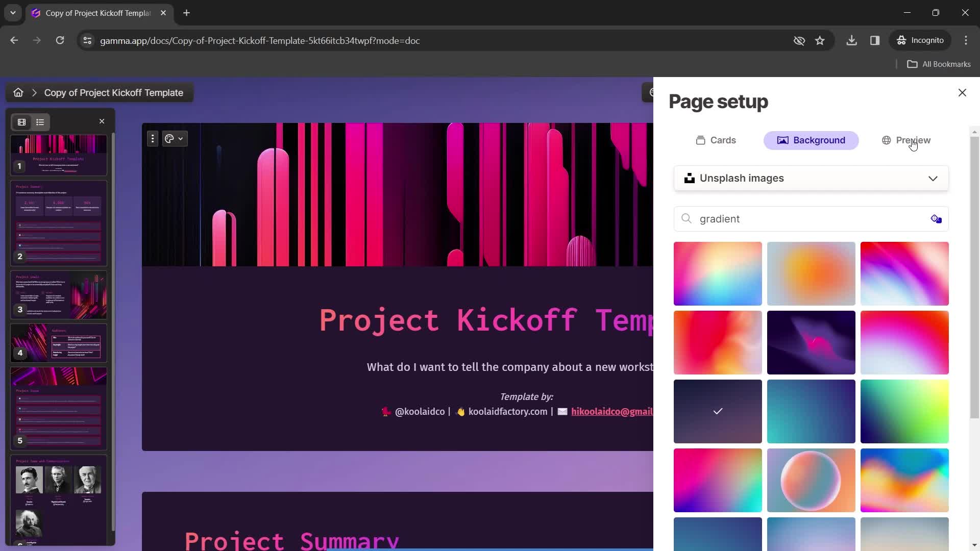Pick red-orange smoke gradient image
Image resolution: width=980 pixels, height=551 pixels.
pos(718,342)
